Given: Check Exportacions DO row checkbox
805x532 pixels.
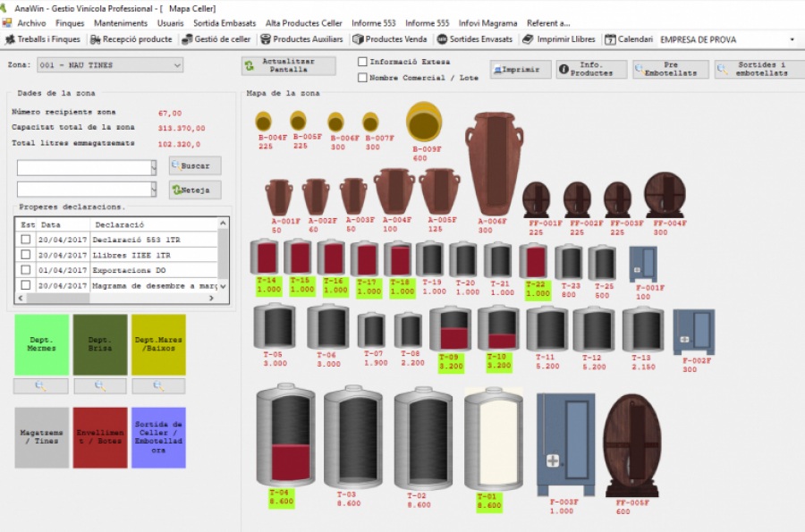Looking at the screenshot, I should [x=26, y=270].
